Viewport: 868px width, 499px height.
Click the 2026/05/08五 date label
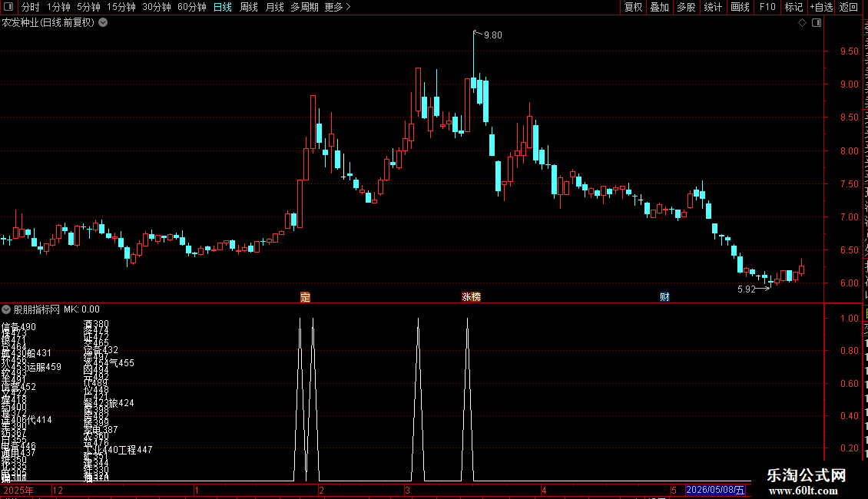pyautogui.click(x=715, y=490)
